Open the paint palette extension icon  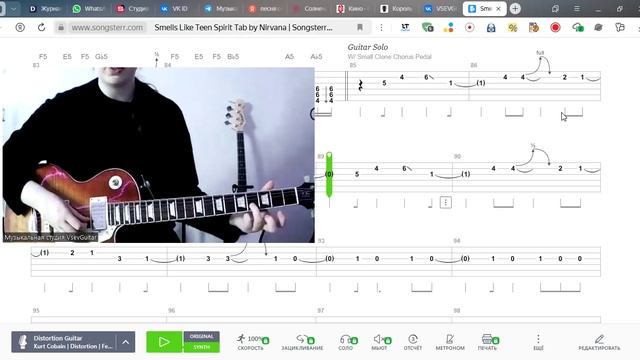tap(533, 27)
